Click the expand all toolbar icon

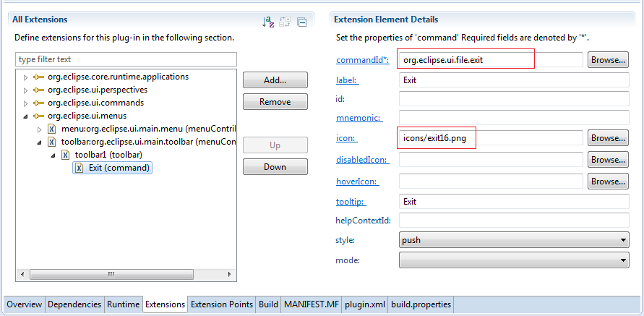[x=285, y=22]
